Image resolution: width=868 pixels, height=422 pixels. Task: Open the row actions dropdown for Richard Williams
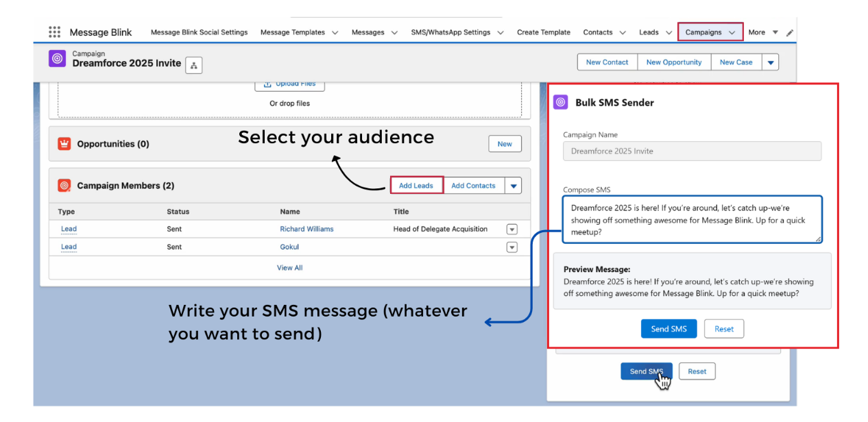[x=511, y=229]
